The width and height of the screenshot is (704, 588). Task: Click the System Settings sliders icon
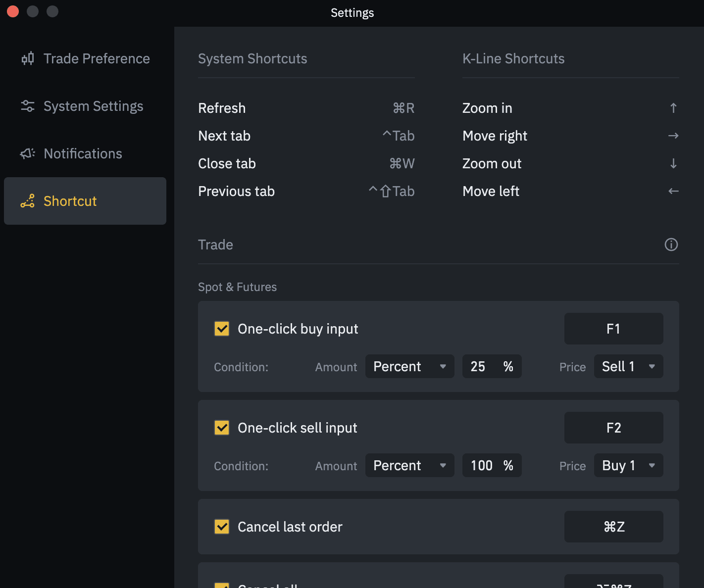28,106
